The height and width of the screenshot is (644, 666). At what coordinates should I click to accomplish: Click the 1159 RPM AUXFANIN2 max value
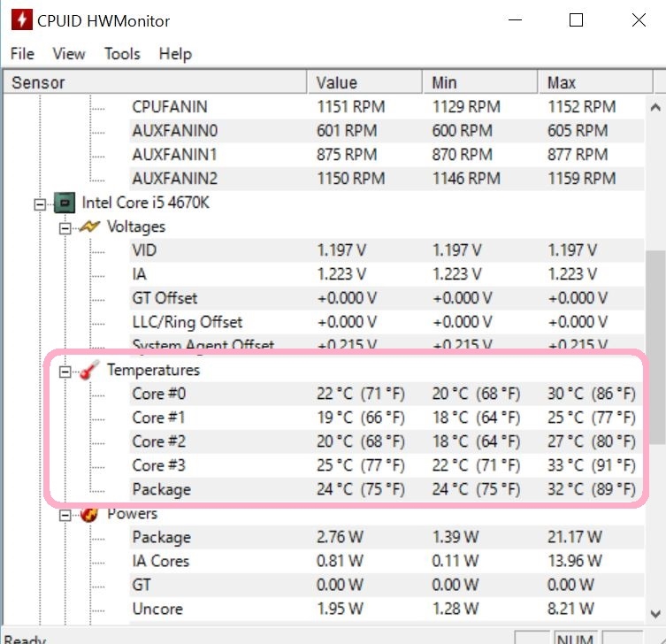pos(581,179)
